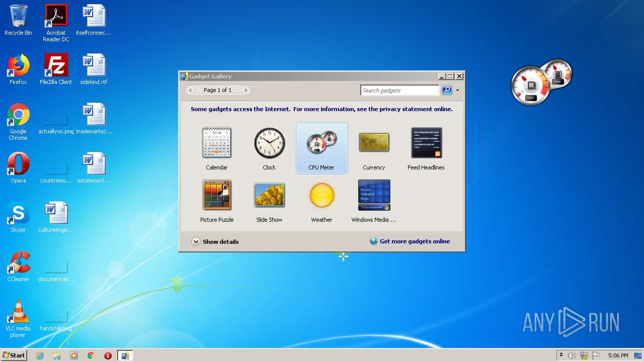
Task: Show hidden tray icons arrow
Action: [x=561, y=355]
